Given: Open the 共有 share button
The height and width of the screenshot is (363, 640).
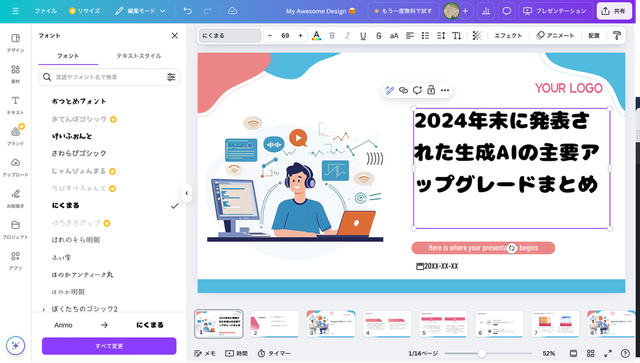Looking at the screenshot, I should pos(614,11).
